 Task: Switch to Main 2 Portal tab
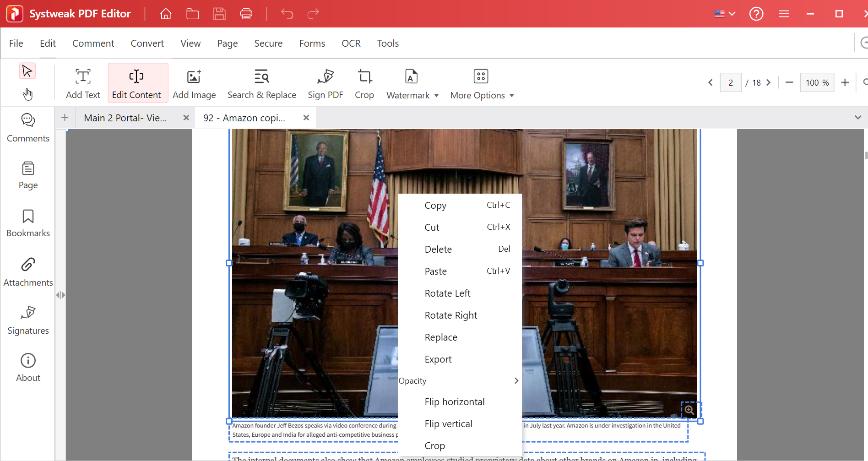click(125, 118)
